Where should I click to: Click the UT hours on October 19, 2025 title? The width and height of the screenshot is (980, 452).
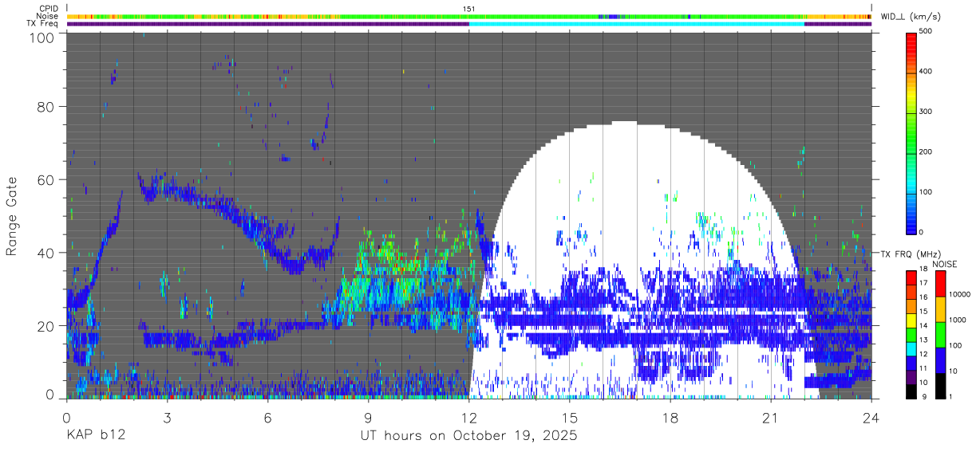(468, 436)
